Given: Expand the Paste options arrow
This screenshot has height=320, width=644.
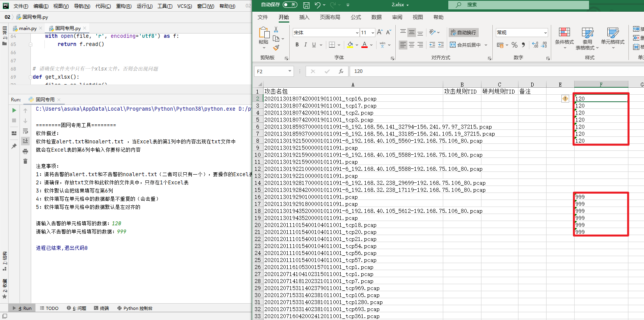Looking at the screenshot, I should [264, 48].
